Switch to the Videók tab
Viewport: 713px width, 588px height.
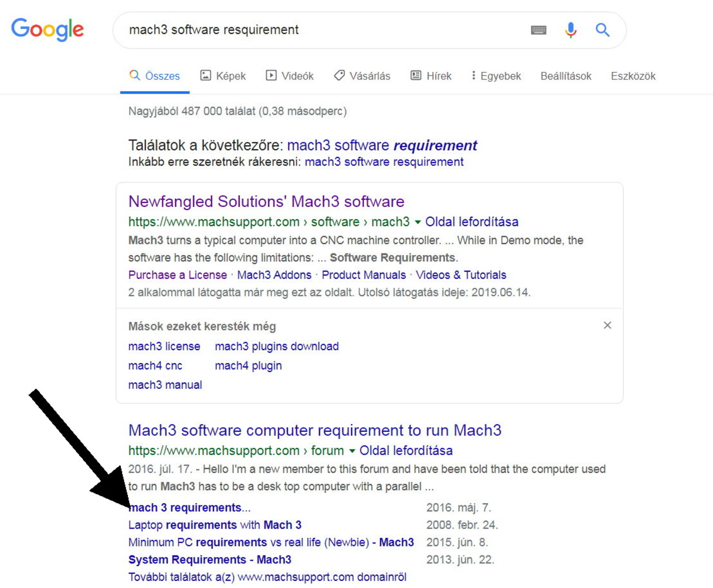pyautogui.click(x=290, y=76)
